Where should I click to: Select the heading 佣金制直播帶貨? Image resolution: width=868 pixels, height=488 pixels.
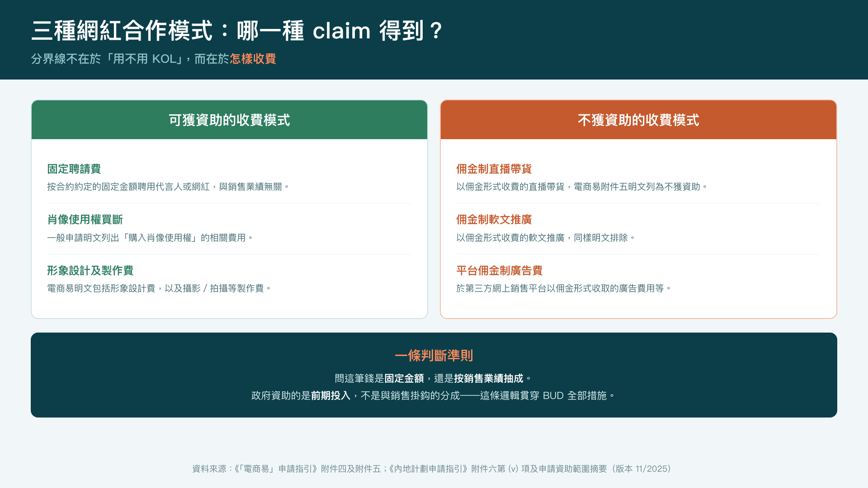[x=494, y=169]
